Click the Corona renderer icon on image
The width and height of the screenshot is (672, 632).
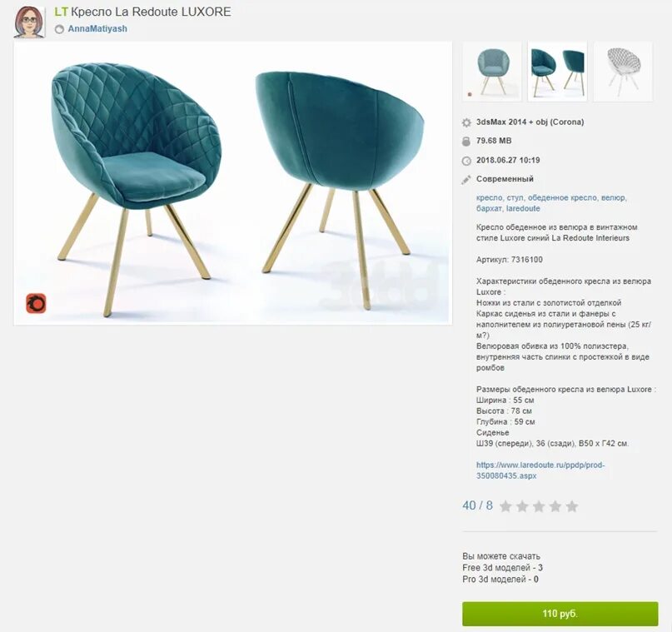click(36, 303)
